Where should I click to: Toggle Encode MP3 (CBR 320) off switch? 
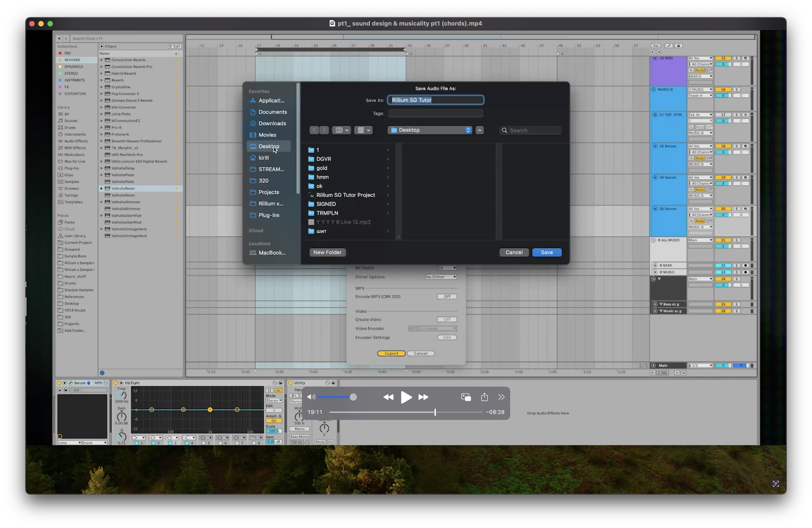tap(447, 296)
